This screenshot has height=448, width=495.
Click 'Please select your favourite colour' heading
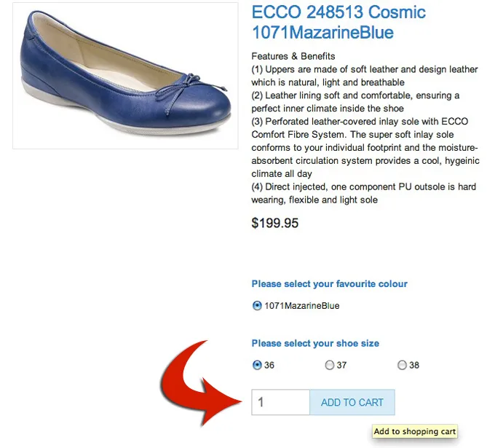(330, 284)
